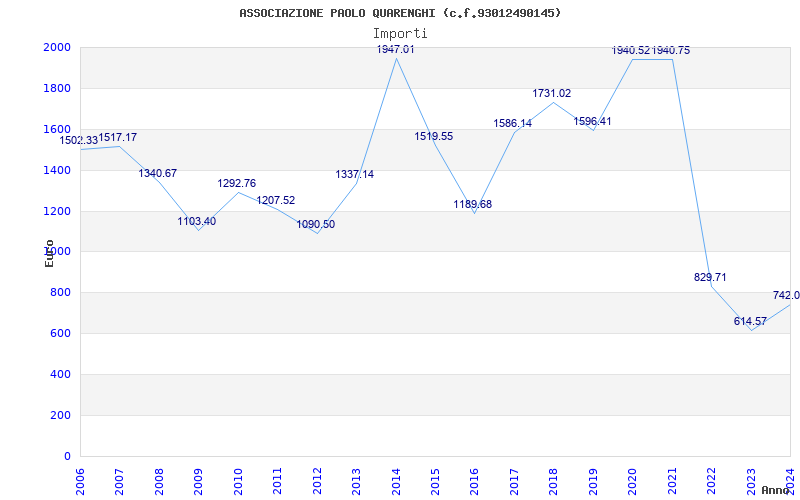Click the x-axis year 2021
This screenshot has height=500, width=800.
click(672, 482)
